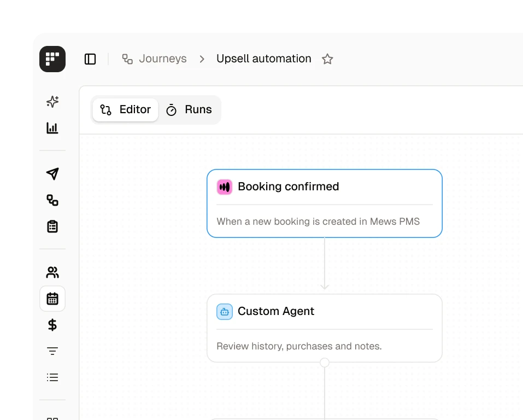Open the people contacts sidebar icon
Screen dimensions: 523x420
pyautogui.click(x=52, y=272)
